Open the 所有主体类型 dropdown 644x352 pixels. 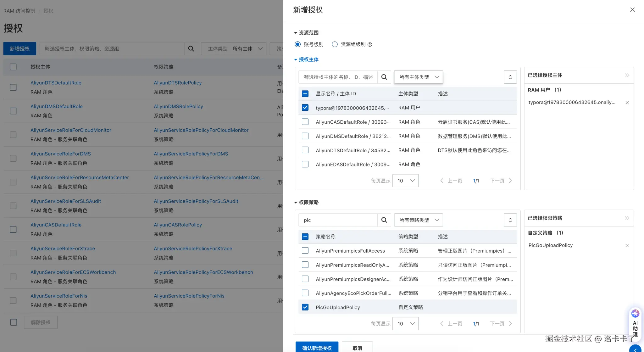[418, 77]
